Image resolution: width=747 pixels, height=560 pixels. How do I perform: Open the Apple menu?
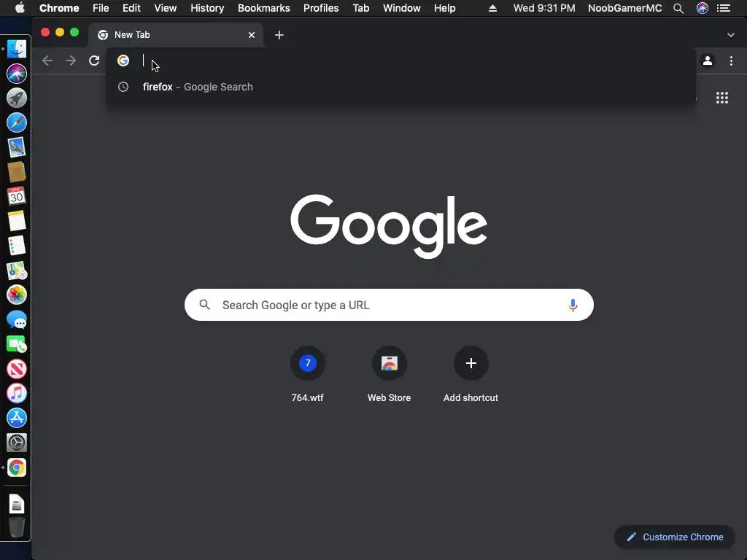point(20,8)
